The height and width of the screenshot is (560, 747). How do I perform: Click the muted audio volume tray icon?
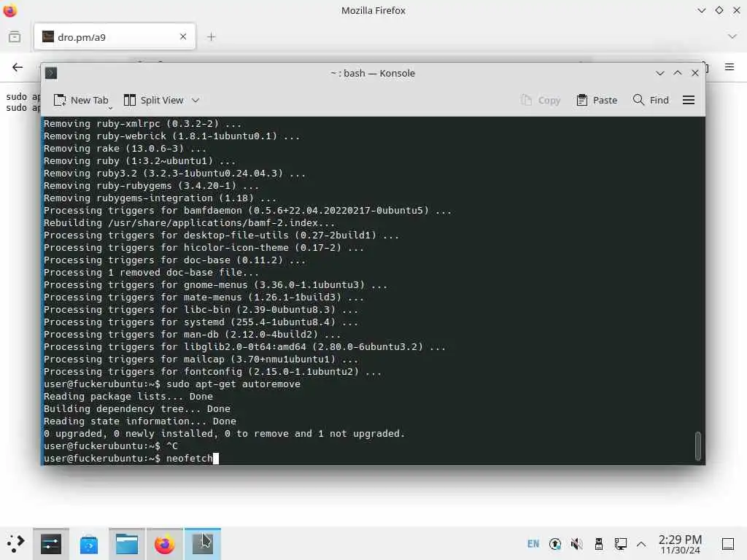577,544
